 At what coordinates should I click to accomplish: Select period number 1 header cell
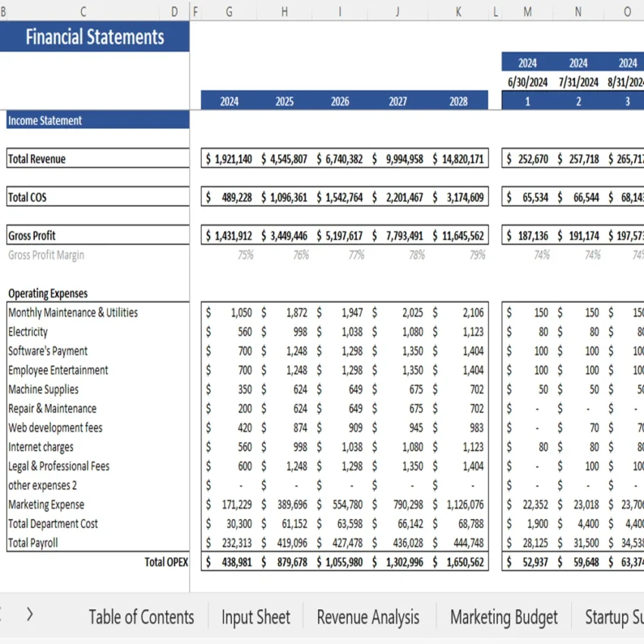coord(527,99)
